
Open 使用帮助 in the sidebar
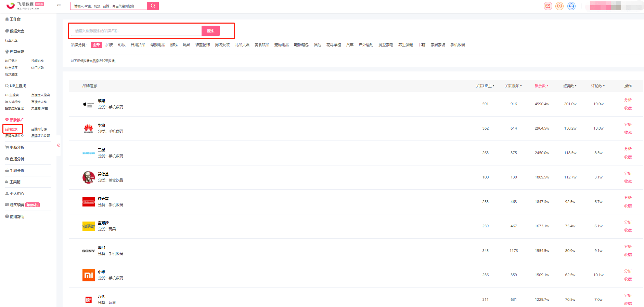pyautogui.click(x=15, y=217)
